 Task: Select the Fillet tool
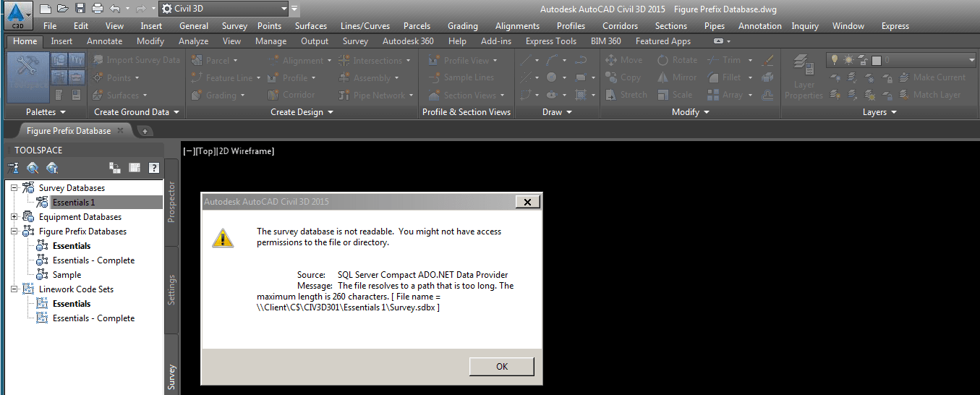pos(724,77)
